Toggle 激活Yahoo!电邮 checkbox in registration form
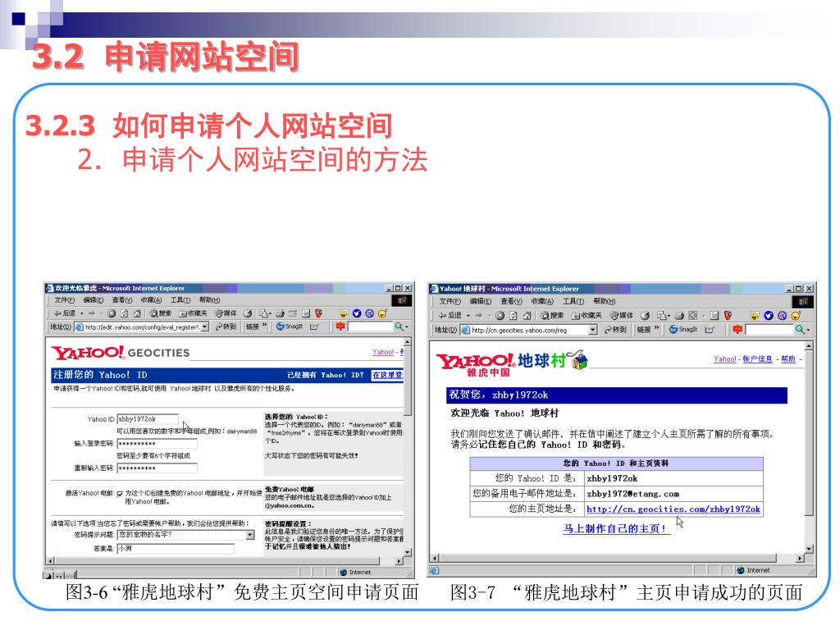 (120, 493)
